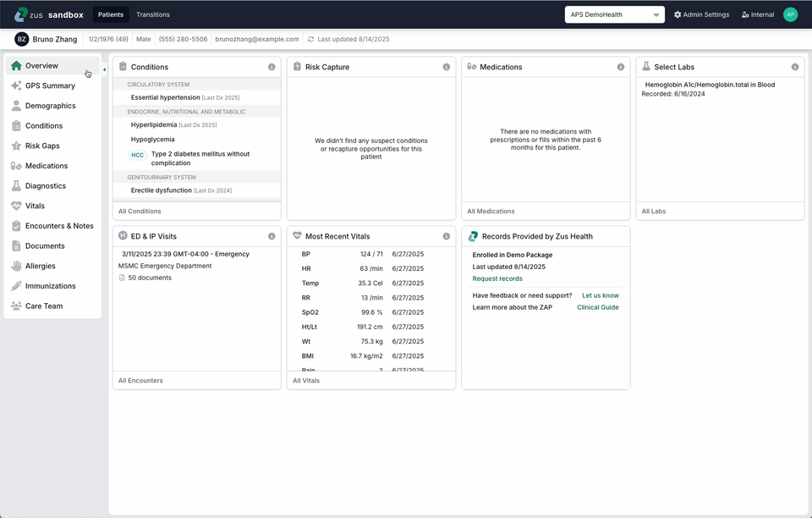Screen dimensions: 812x518
Task: Click the phone number (555) 280-5506
Action: 183,40
